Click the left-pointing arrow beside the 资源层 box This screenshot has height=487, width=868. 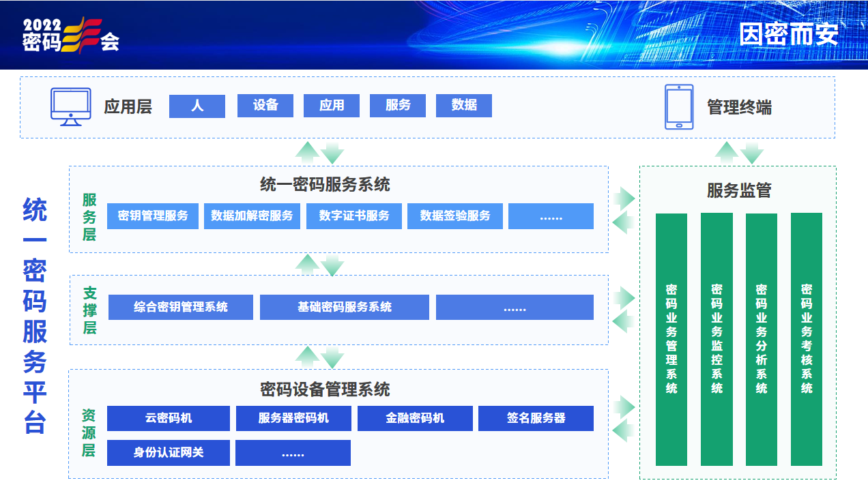(624, 431)
